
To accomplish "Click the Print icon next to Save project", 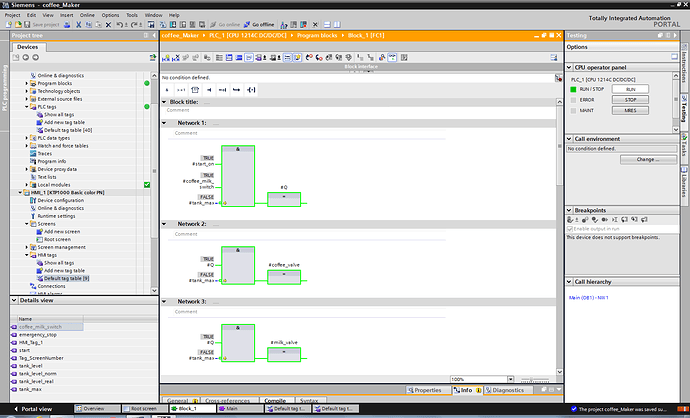I will [67, 25].
